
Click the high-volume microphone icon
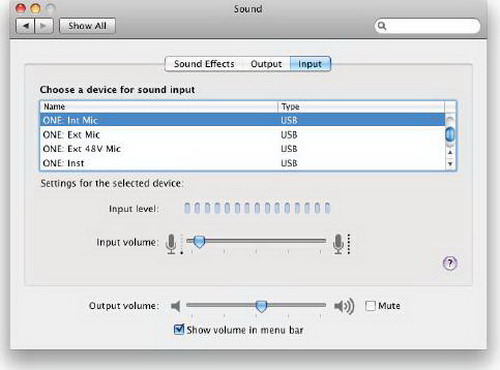coord(338,244)
